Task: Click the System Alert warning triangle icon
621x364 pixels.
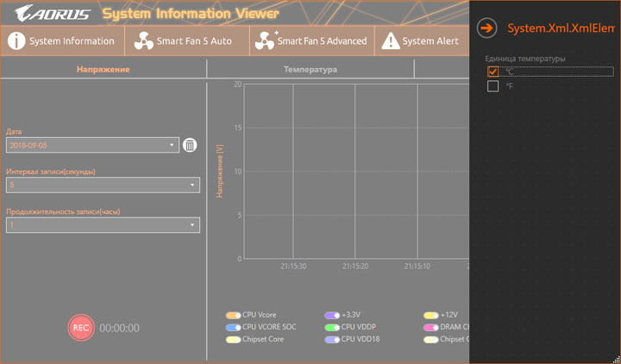Action: point(391,41)
